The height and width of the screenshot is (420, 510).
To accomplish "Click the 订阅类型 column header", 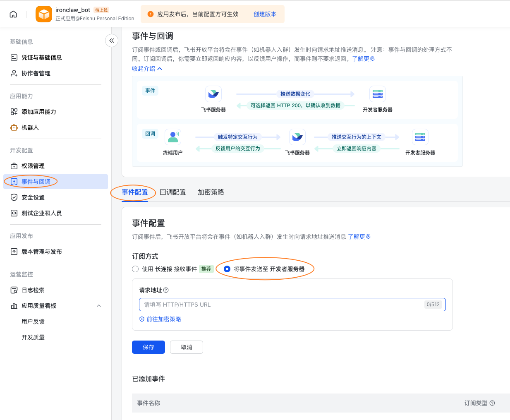I will pos(476,403).
